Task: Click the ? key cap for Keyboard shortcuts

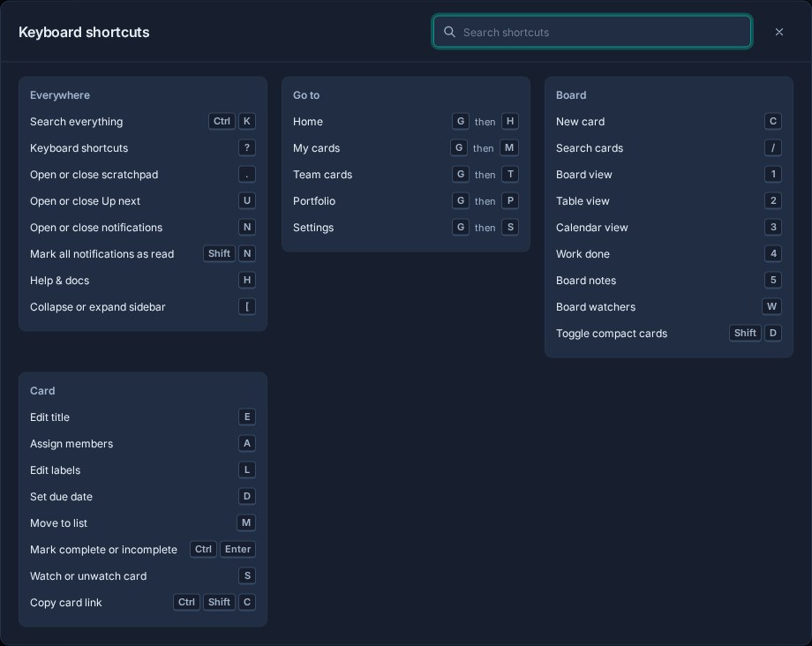Action: [x=247, y=147]
